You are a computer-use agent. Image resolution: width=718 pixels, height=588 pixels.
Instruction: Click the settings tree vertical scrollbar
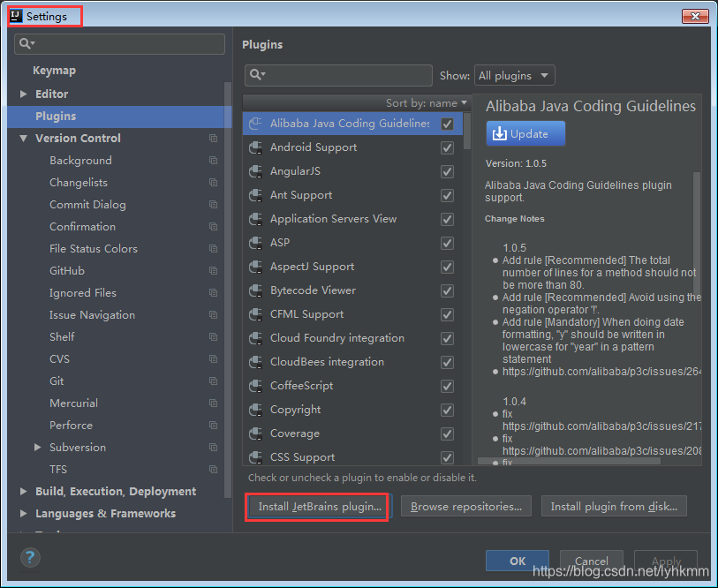(x=228, y=289)
